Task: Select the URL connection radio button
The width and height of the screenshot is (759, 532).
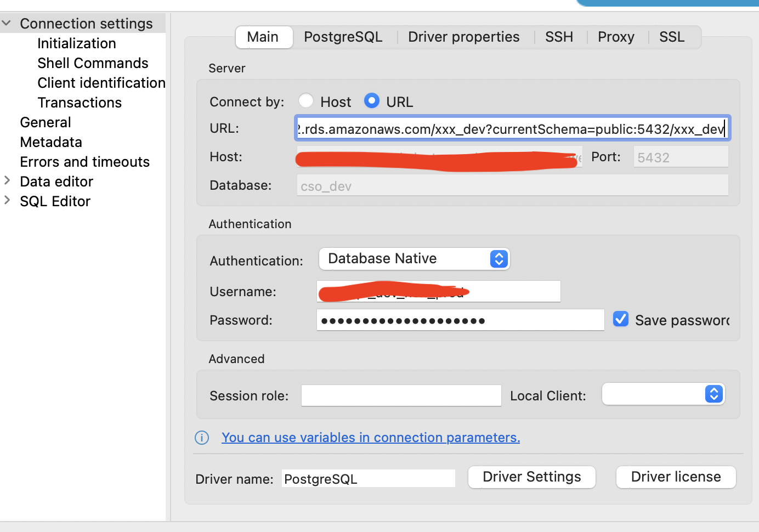Action: click(x=371, y=100)
